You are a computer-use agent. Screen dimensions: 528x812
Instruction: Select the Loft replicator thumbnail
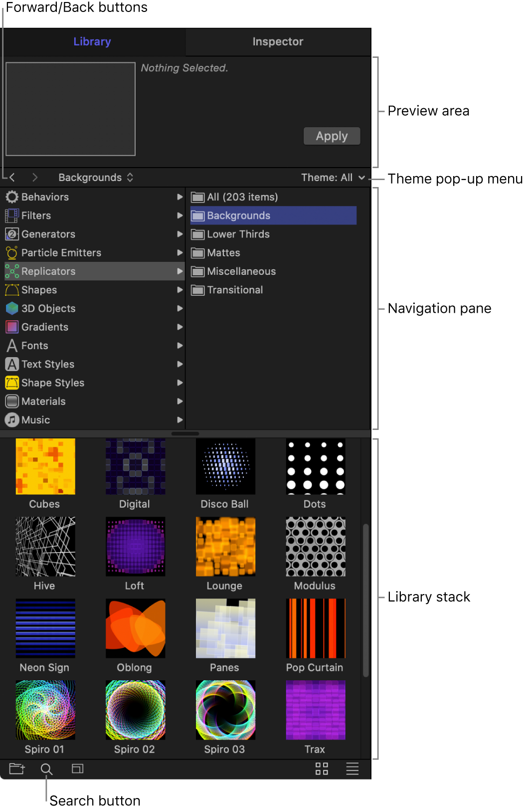(135, 547)
